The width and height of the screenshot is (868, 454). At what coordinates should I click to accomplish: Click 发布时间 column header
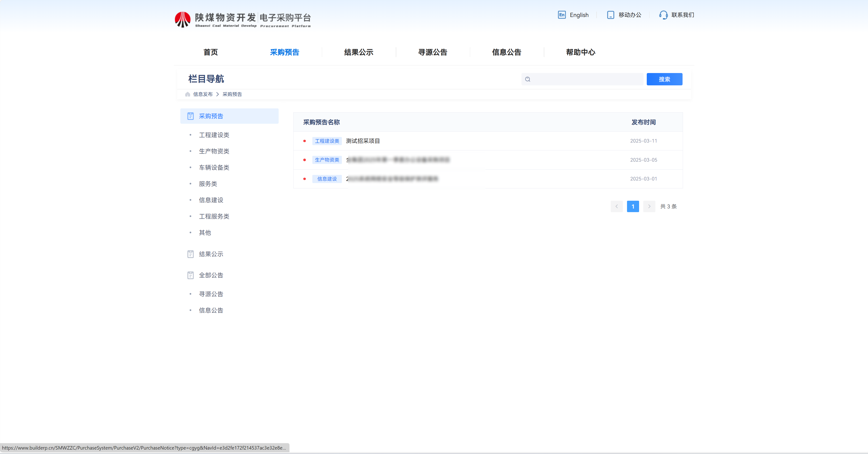click(643, 122)
